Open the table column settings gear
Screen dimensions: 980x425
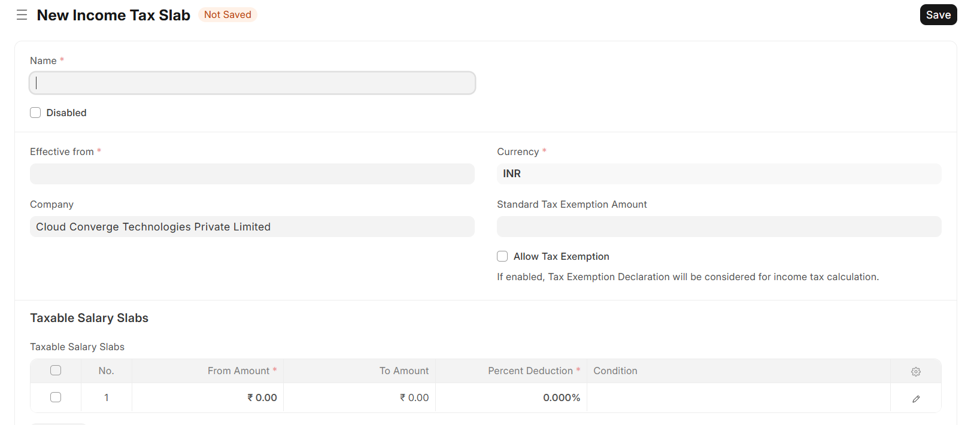click(x=915, y=372)
